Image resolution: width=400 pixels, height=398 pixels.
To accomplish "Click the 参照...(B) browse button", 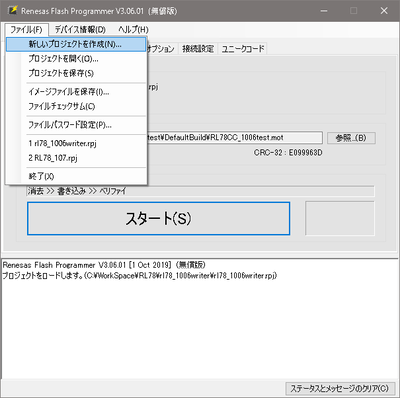I will [351, 138].
